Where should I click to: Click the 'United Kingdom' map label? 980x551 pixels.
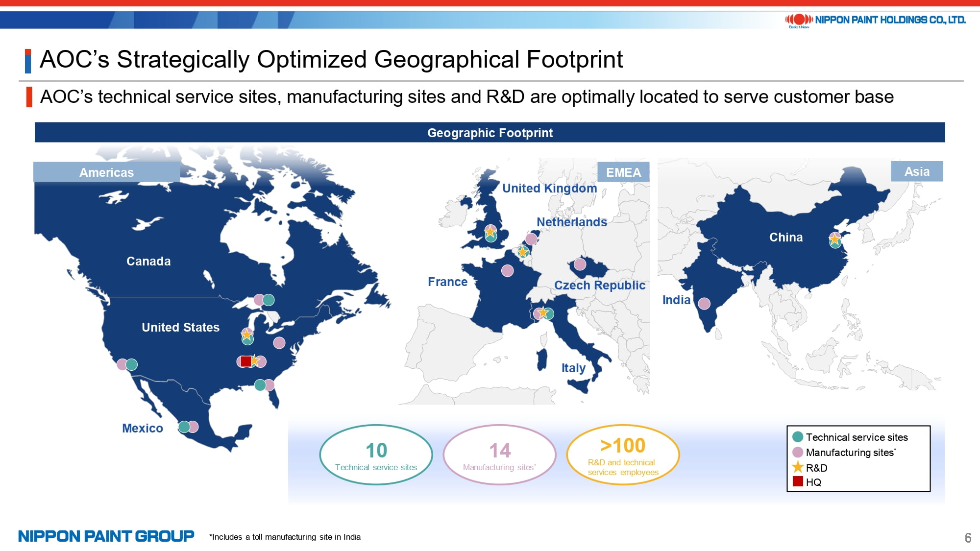point(549,189)
